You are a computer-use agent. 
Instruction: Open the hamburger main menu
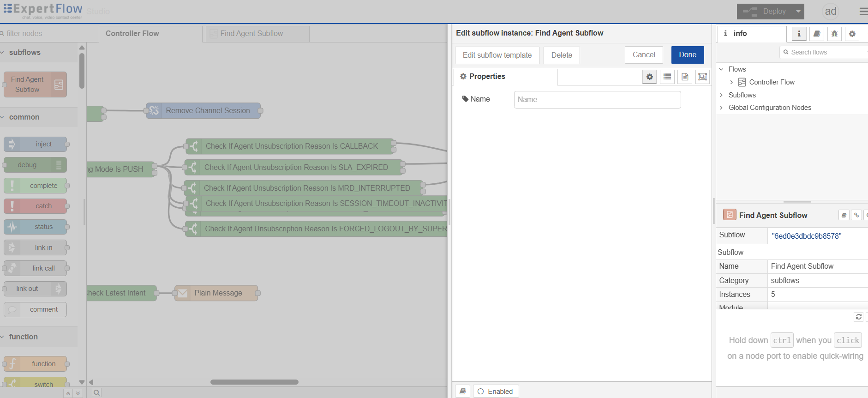pyautogui.click(x=863, y=12)
